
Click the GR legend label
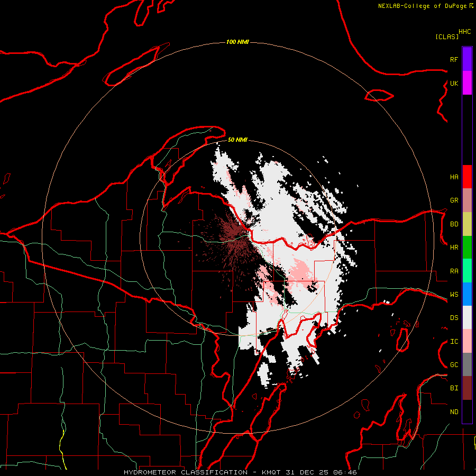click(454, 200)
